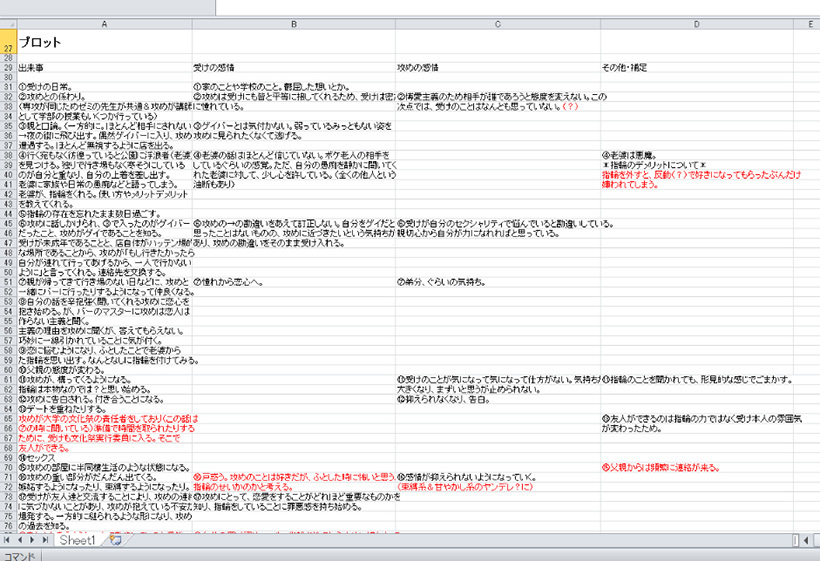Select column D header
This screenshot has height=561, width=820.
[697, 24]
